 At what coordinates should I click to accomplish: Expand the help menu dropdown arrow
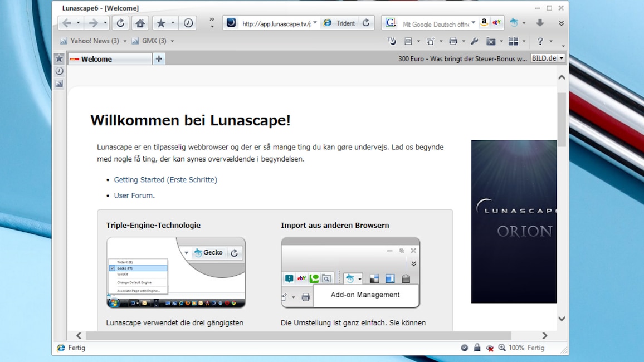pyautogui.click(x=551, y=41)
